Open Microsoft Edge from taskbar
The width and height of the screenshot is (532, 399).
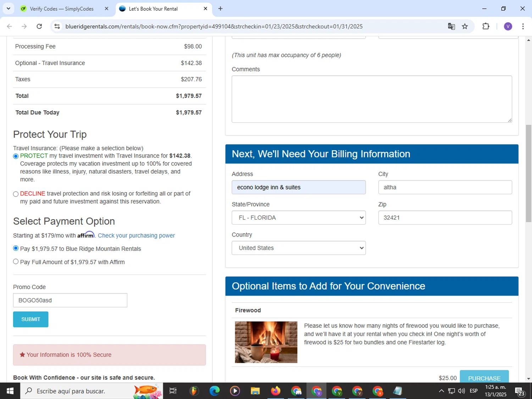(x=214, y=391)
